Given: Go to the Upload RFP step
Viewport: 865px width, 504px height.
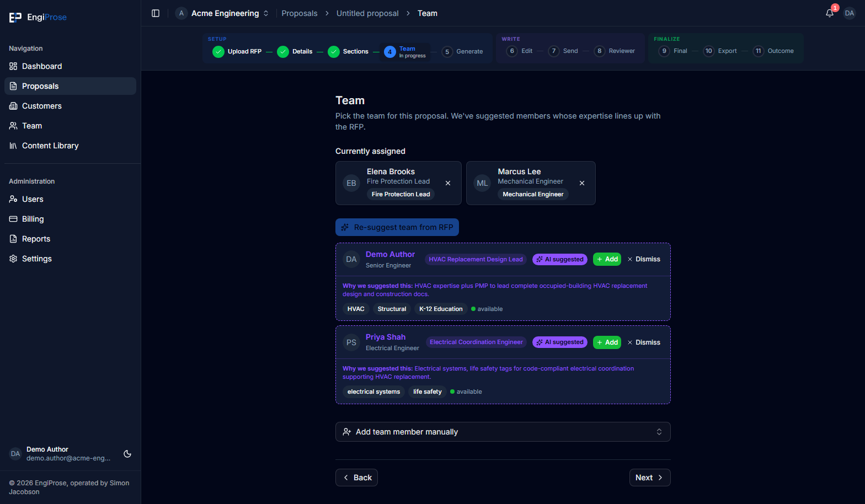Looking at the screenshot, I should (x=237, y=51).
